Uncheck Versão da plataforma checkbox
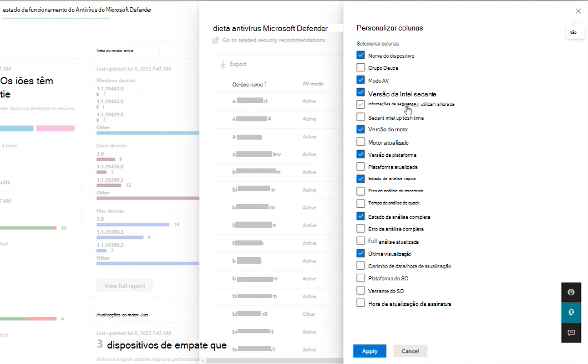This screenshot has width=588, height=364. coord(361,154)
